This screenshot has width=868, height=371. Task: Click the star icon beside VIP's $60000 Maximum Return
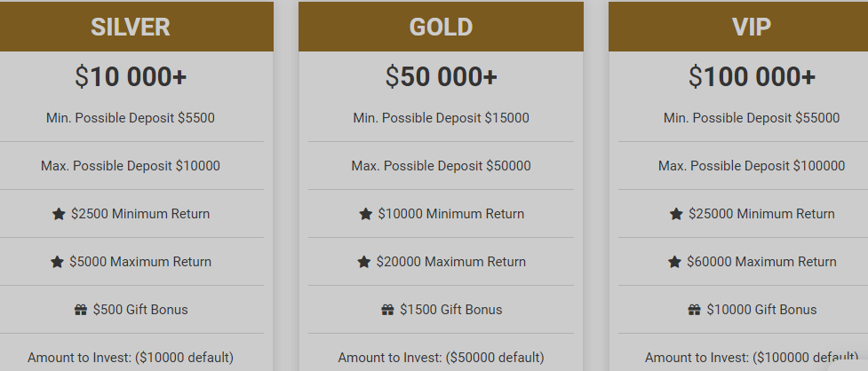674,262
